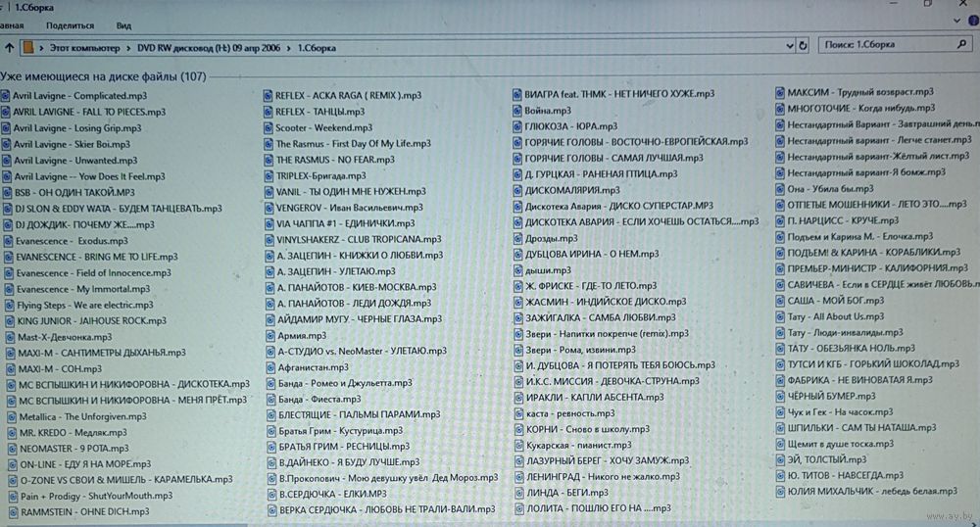Click 1.Сборка breadcrumb segment
This screenshot has height=527, width=980.
[317, 47]
